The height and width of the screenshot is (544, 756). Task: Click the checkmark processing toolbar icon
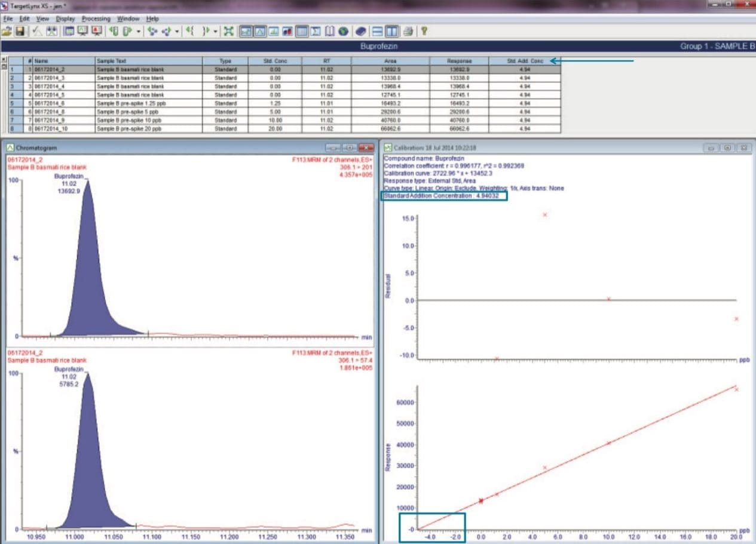pyautogui.click(x=37, y=31)
